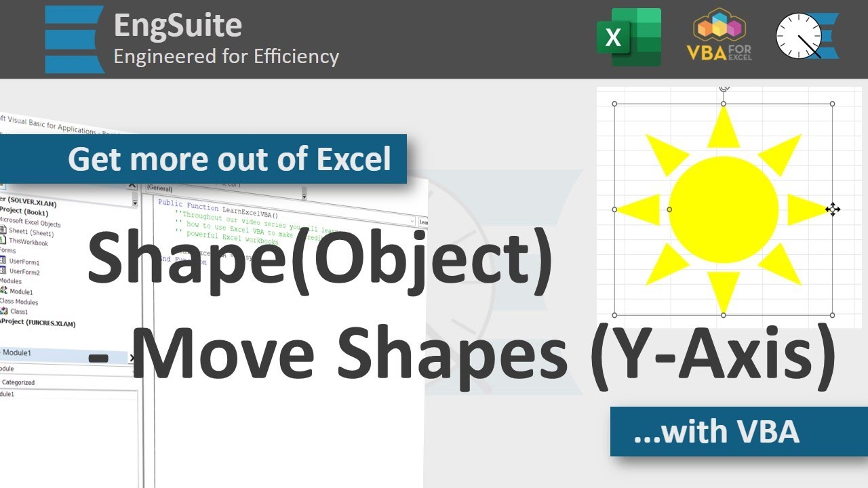Switch to the Categorized properties tab

click(18, 382)
